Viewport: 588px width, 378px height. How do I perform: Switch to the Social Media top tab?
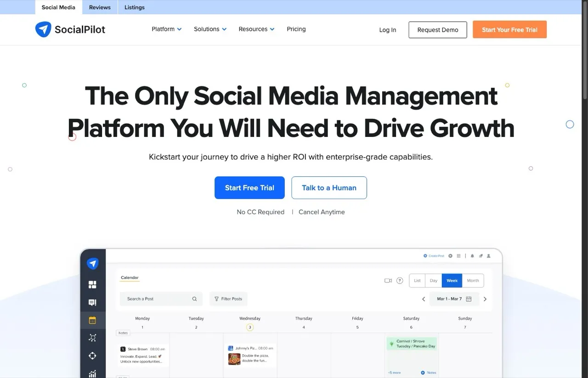58,7
